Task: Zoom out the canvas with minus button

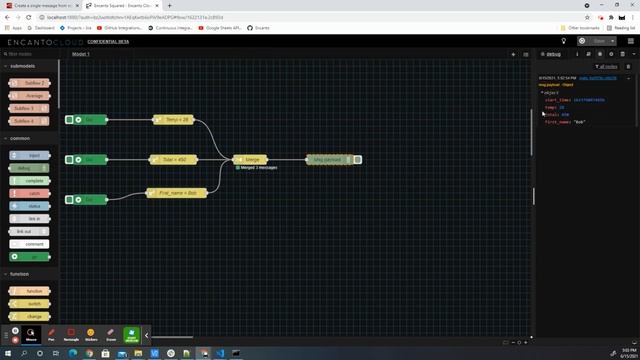Action: pyautogui.click(x=513, y=342)
